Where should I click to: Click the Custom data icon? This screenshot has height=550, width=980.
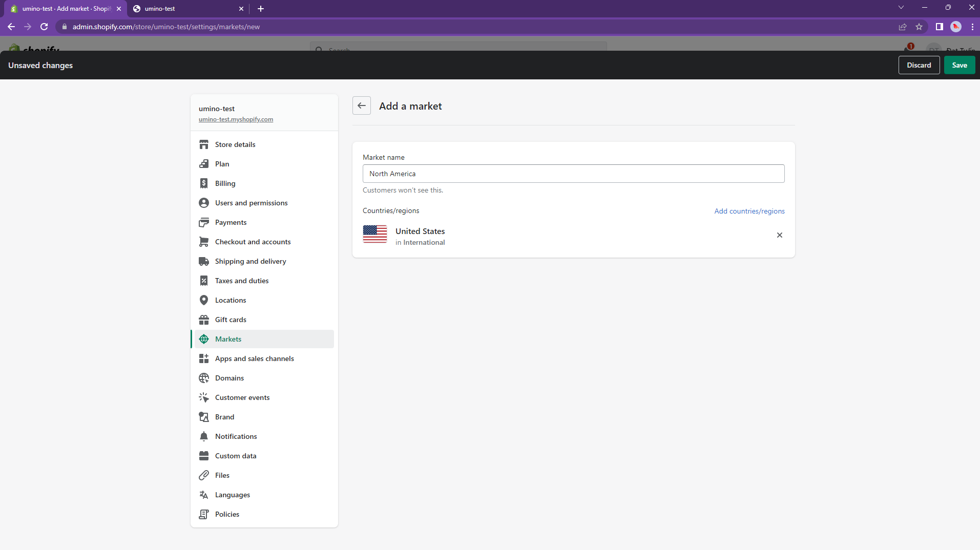tap(204, 456)
